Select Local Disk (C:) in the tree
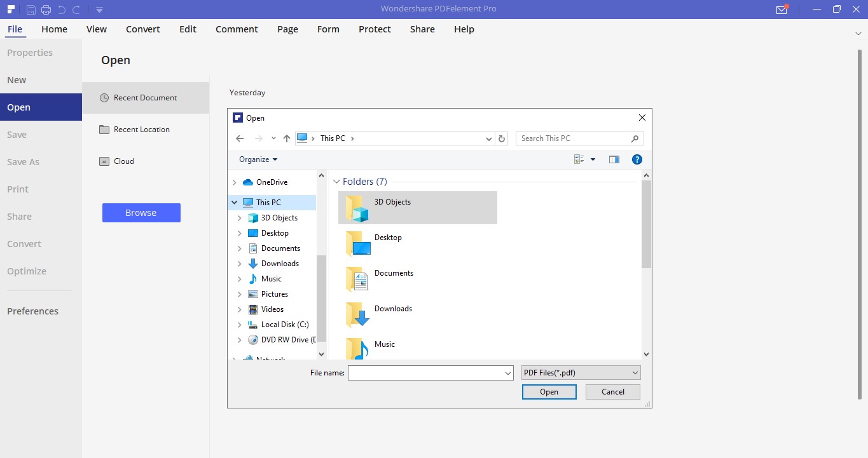868x458 pixels. click(285, 325)
